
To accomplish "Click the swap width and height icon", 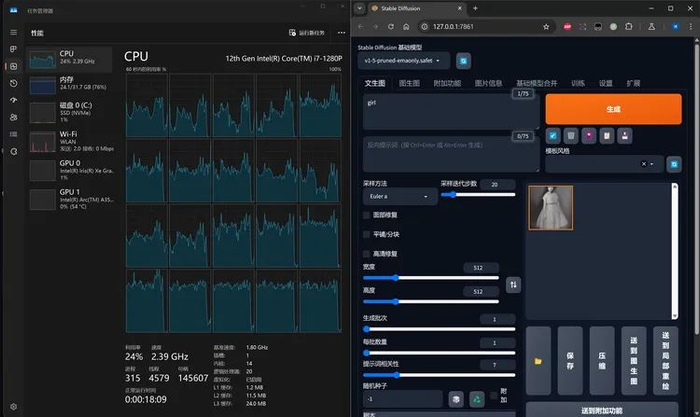I will 514,285.
